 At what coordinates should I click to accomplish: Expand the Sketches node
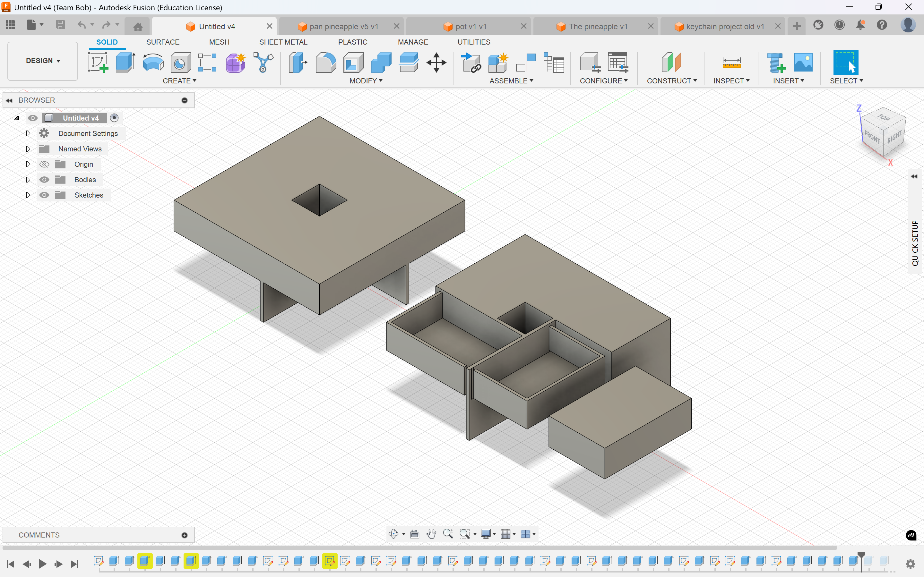pos(28,195)
